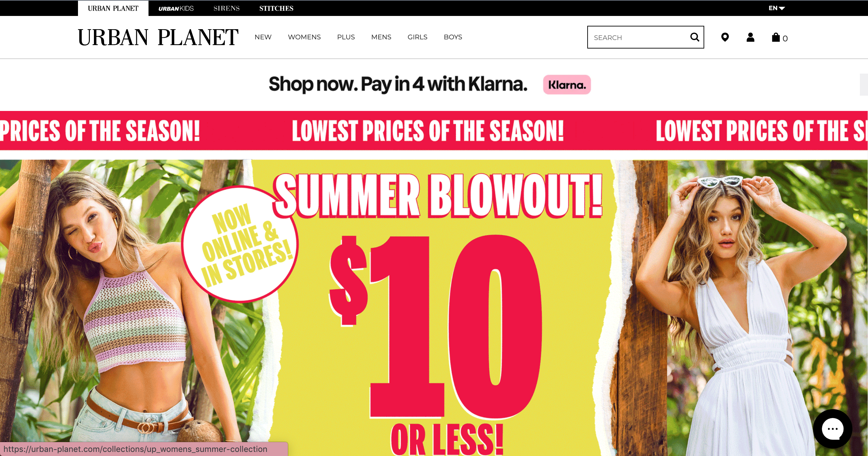Switch to the Urban Kids tab
This screenshot has height=456, width=868.
176,8
